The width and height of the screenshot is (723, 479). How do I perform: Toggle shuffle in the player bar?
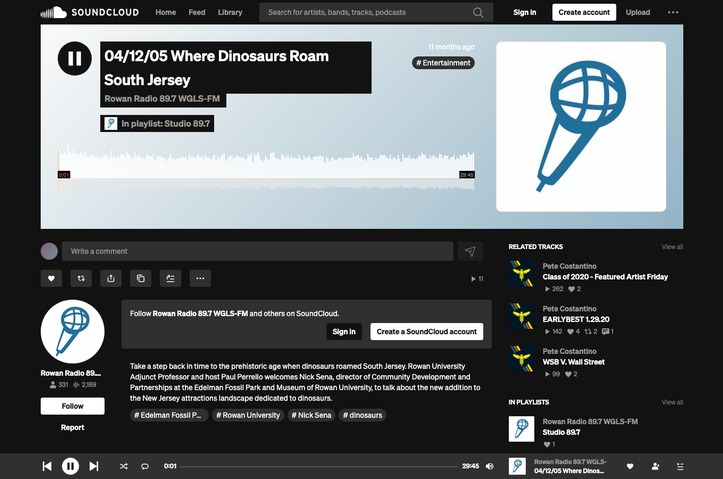(x=124, y=466)
